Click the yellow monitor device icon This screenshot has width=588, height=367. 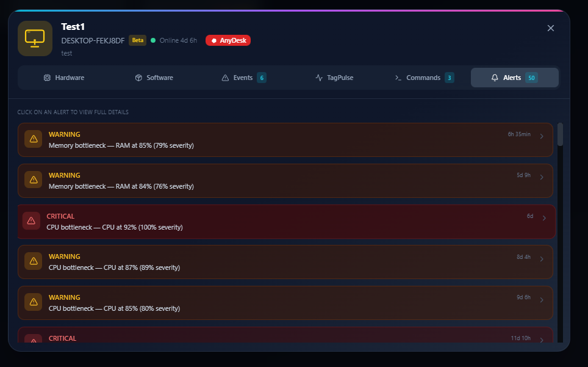coord(35,38)
